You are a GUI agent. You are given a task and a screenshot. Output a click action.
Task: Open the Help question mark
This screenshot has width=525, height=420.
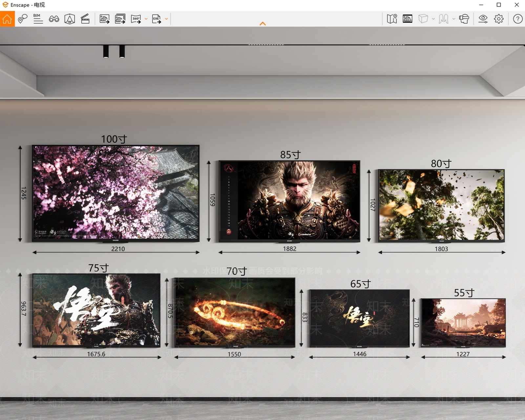pos(518,19)
